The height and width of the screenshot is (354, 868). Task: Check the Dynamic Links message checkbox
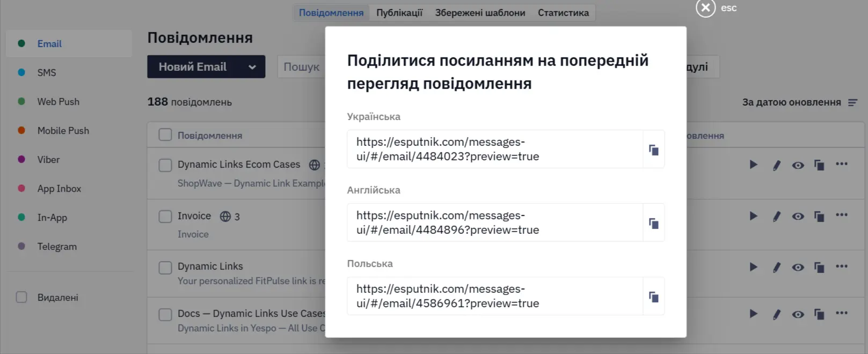(x=165, y=267)
